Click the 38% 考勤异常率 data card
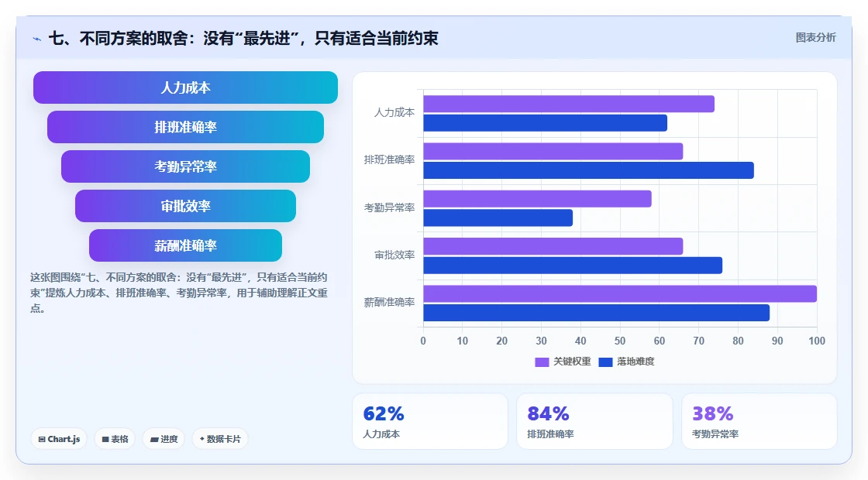Viewport: 868px width, 480px height. click(759, 421)
